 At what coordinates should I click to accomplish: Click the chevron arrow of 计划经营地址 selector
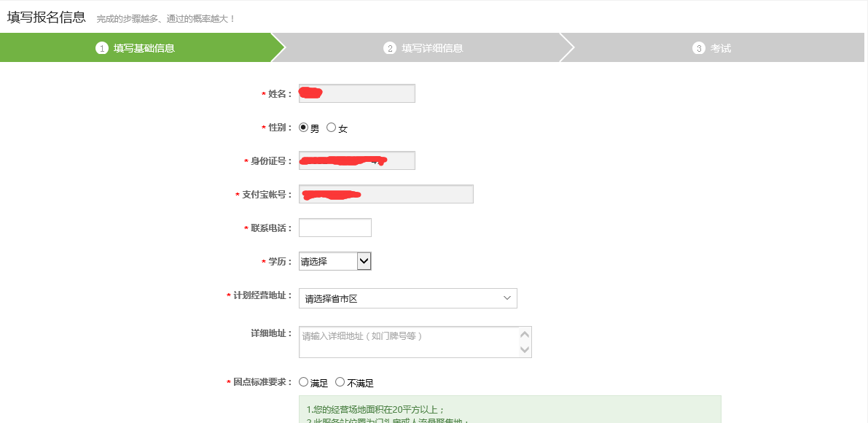[507, 298]
